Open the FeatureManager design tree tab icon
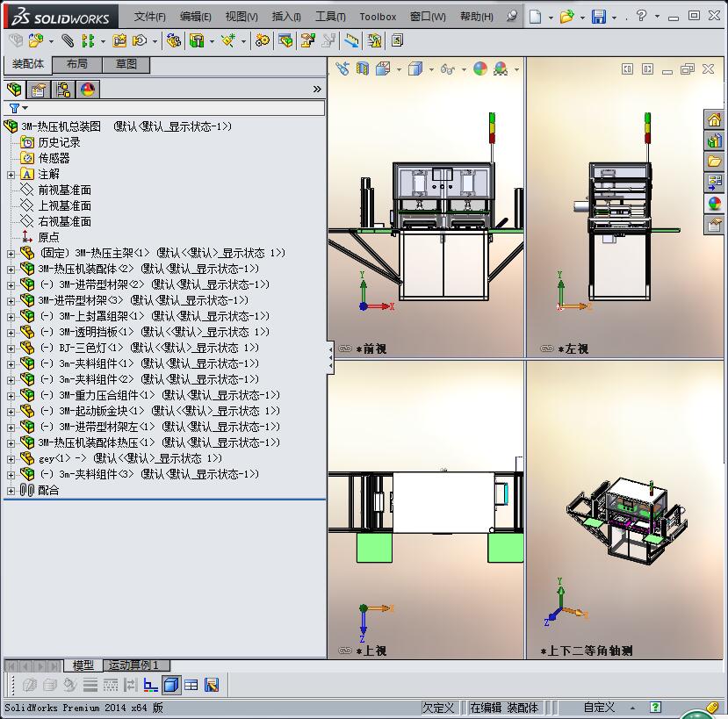This screenshot has width=728, height=719. pos(14,90)
